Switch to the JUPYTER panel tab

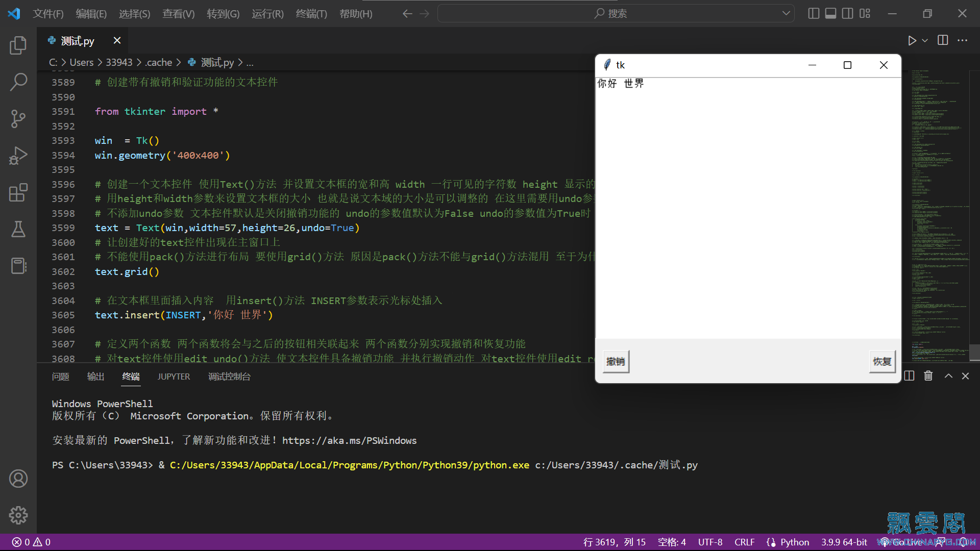click(174, 377)
